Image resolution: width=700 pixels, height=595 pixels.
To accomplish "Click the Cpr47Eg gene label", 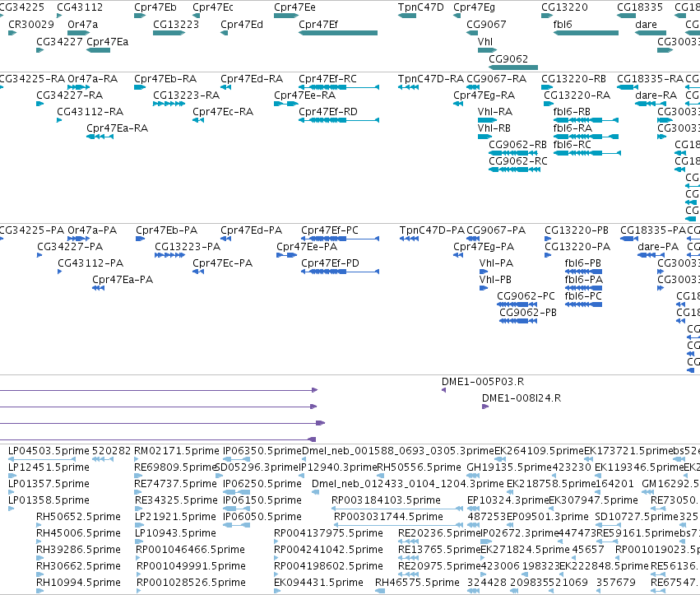I will (x=474, y=7).
